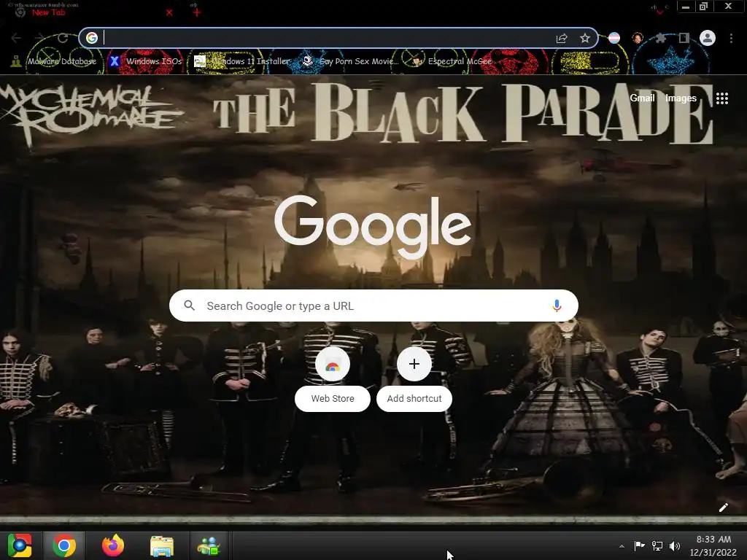Open the Web Store shortcut icon
747x560 pixels.
(x=333, y=365)
